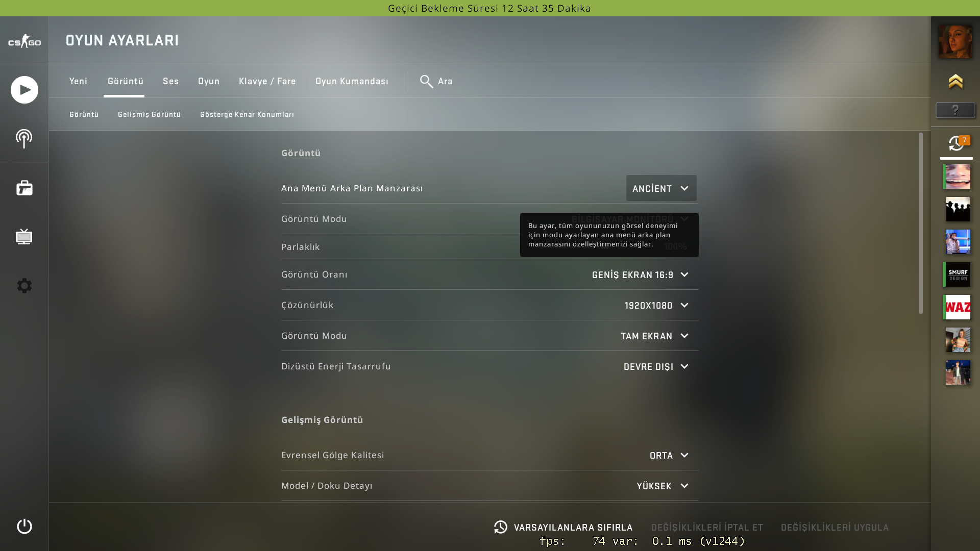This screenshot has height=551, width=980.
Task: Switch to the Ses tab
Action: [x=170, y=82]
